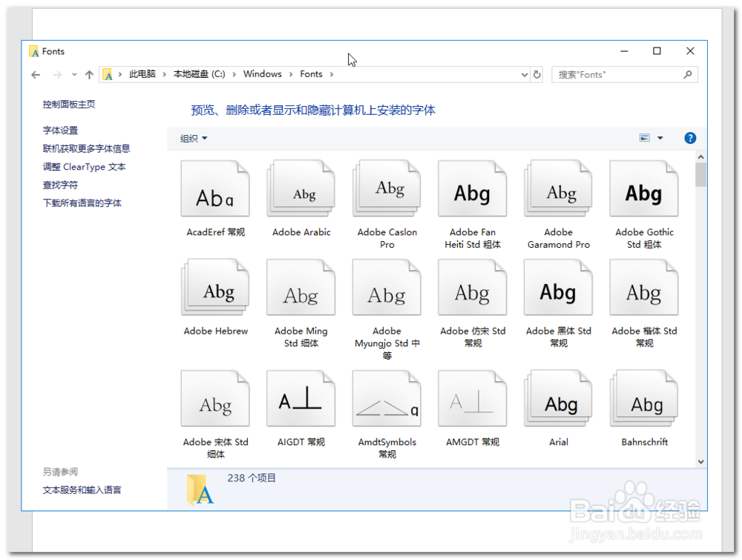
Task: Click the refresh button beside address bar
Action: coord(536,74)
